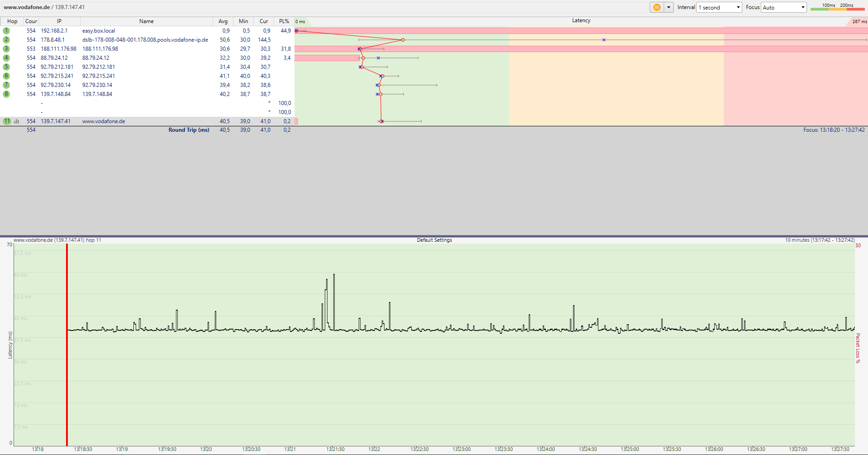Select the hop 6 green circle icon
This screenshot has width=868, height=455.
[6, 76]
